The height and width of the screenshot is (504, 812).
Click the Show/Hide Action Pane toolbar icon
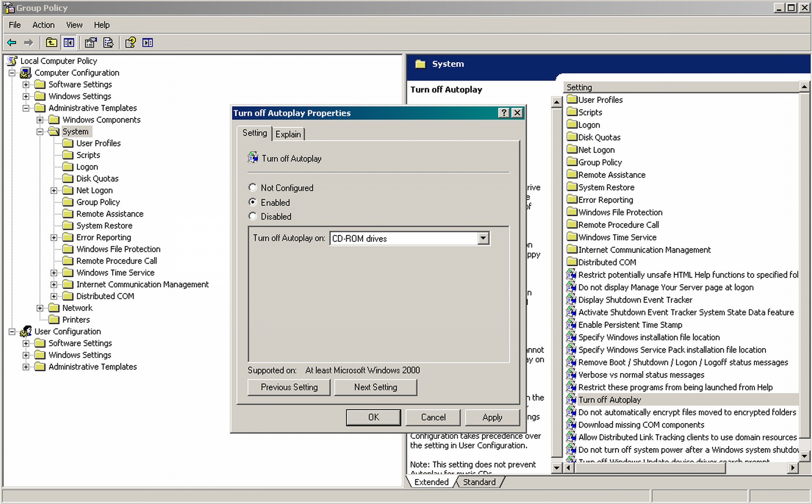click(147, 43)
